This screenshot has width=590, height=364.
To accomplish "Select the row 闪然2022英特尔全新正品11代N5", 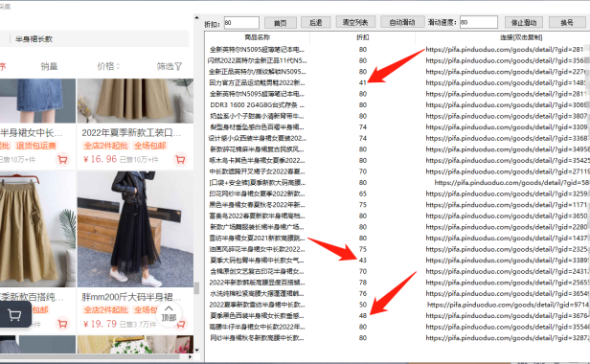I will (257, 60).
